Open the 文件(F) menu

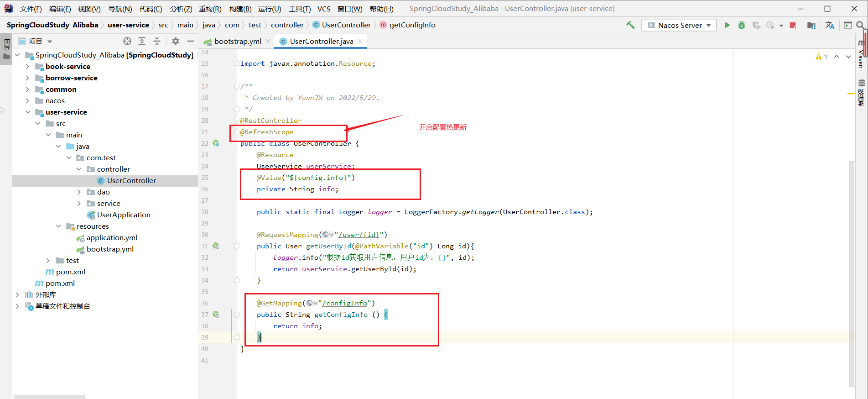coord(31,9)
